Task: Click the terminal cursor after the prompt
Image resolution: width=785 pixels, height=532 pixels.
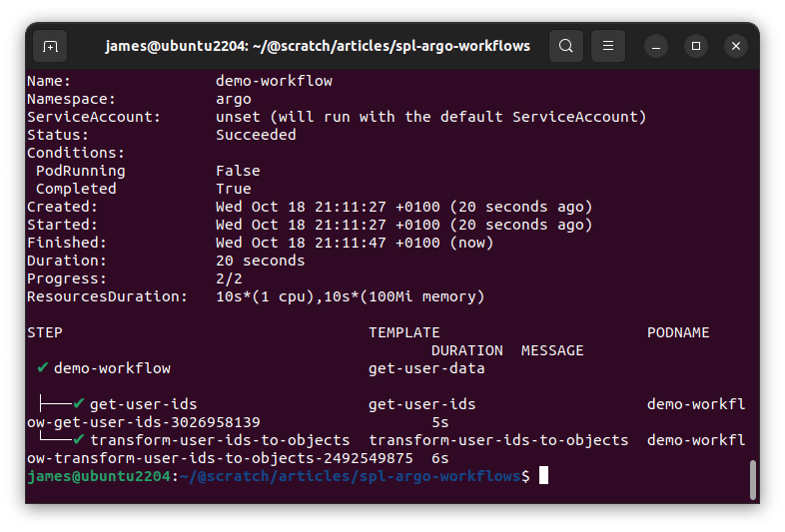Action: (x=543, y=476)
